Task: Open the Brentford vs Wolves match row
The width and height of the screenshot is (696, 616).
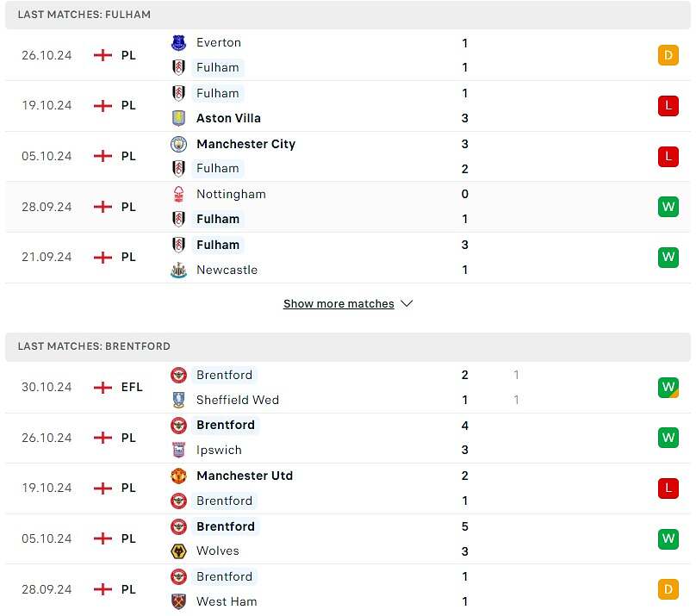Action: click(x=345, y=538)
